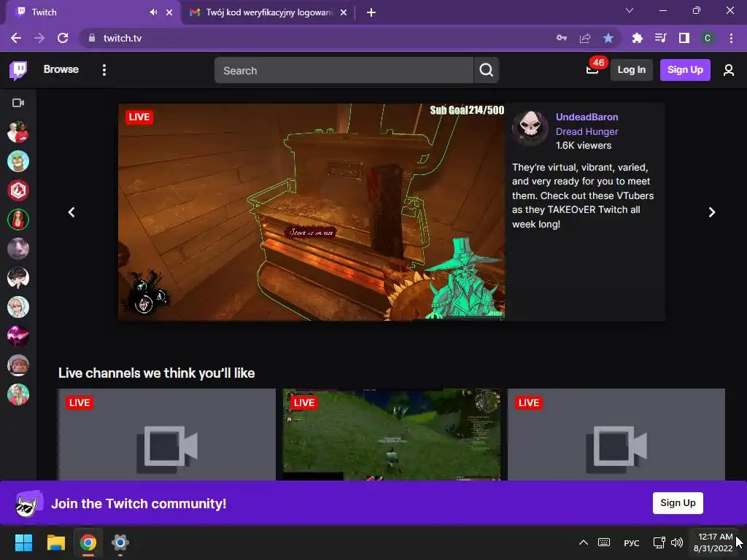This screenshot has height=560, width=747.
Task: Click the share this page icon
Action: pos(585,38)
